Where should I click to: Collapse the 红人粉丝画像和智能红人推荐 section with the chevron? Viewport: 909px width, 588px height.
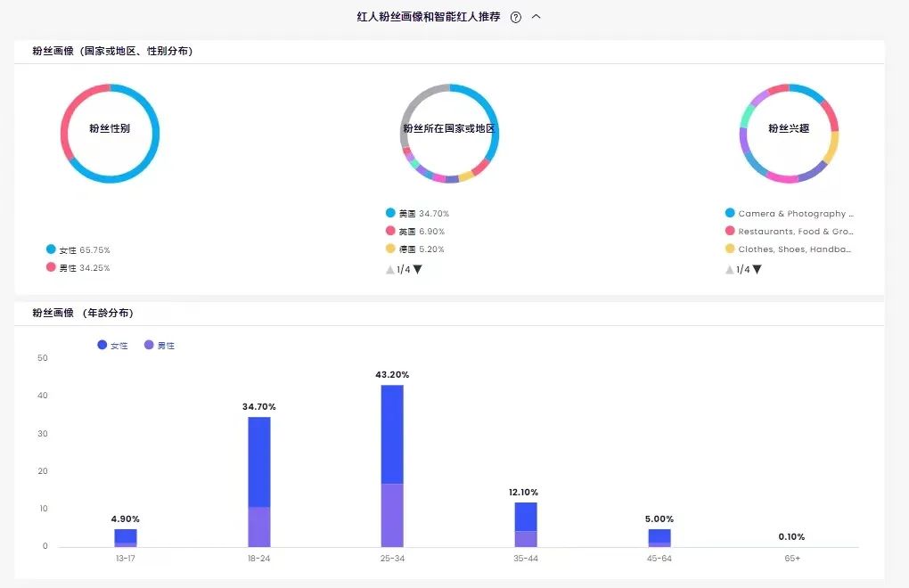pyautogui.click(x=536, y=17)
